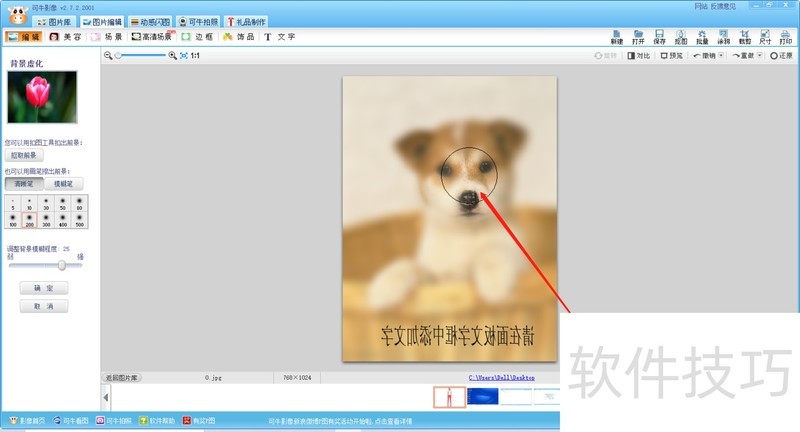Image resolution: width=800 pixels, height=432 pixels.
Task: Select the 美容 menu item
Action: pyautogui.click(x=65, y=37)
